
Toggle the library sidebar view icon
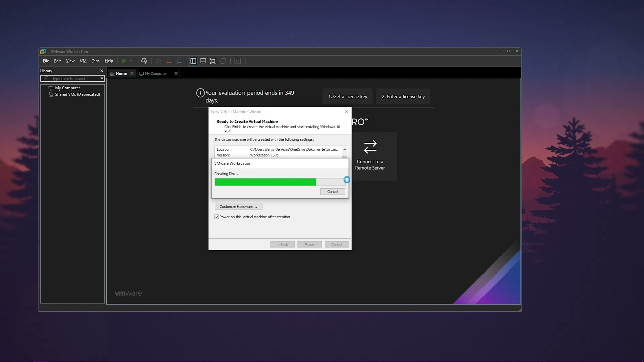[x=193, y=61]
